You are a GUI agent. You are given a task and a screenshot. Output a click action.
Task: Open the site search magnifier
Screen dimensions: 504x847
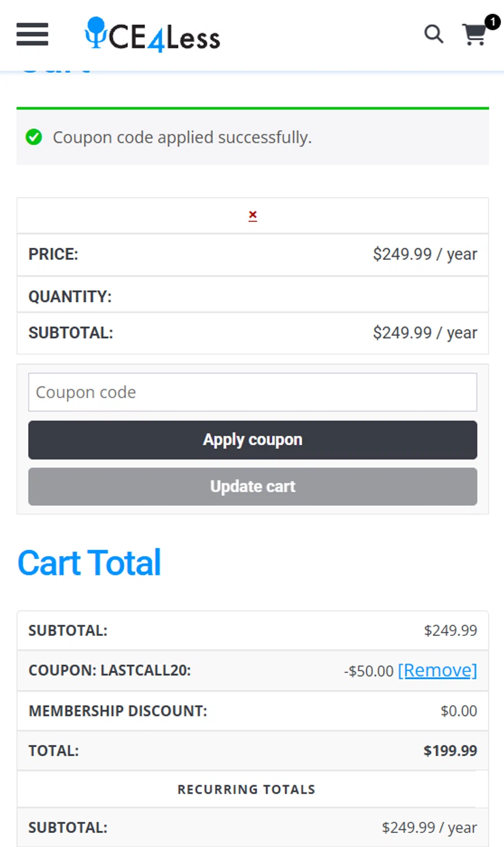coord(433,34)
